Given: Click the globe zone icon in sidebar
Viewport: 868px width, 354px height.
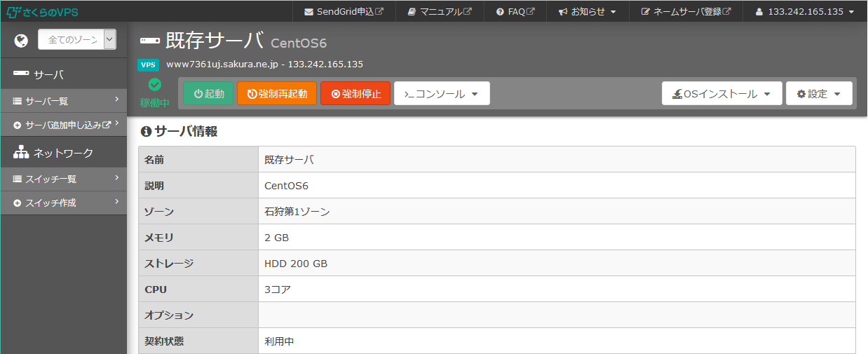Looking at the screenshot, I should tap(21, 40).
